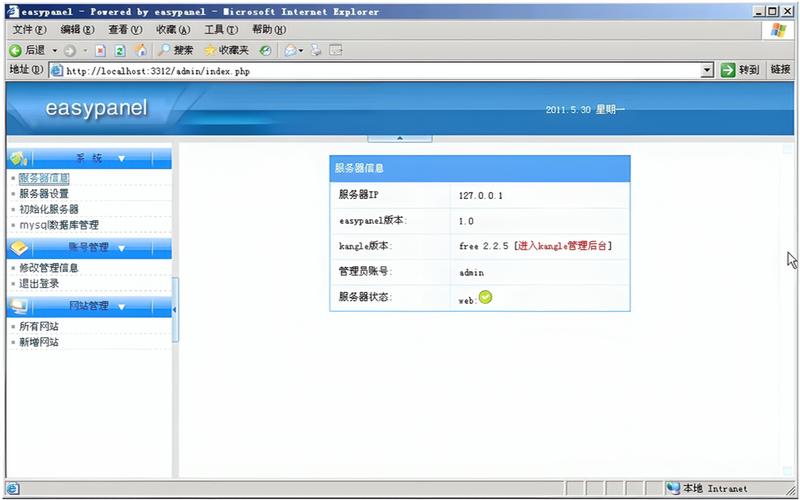The height and width of the screenshot is (500, 800).
Task: Click the easypanel logo in header
Action: pyautogui.click(x=96, y=108)
